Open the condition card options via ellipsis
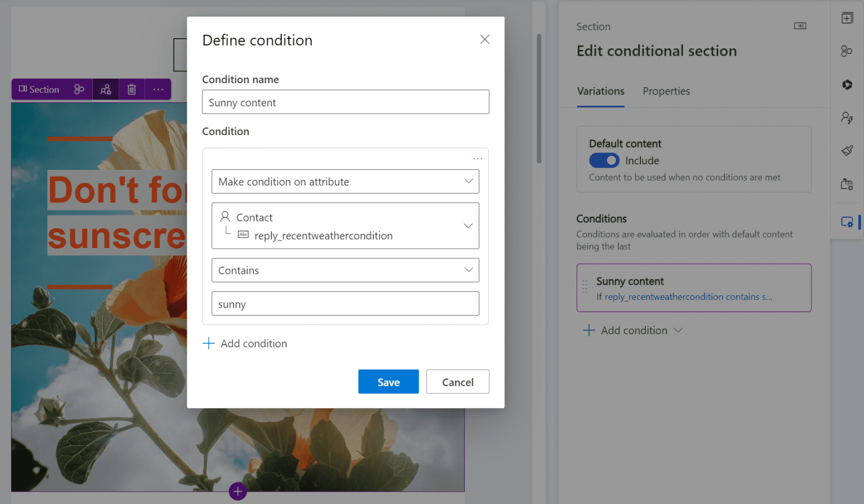The image size is (864, 504). pos(478,158)
